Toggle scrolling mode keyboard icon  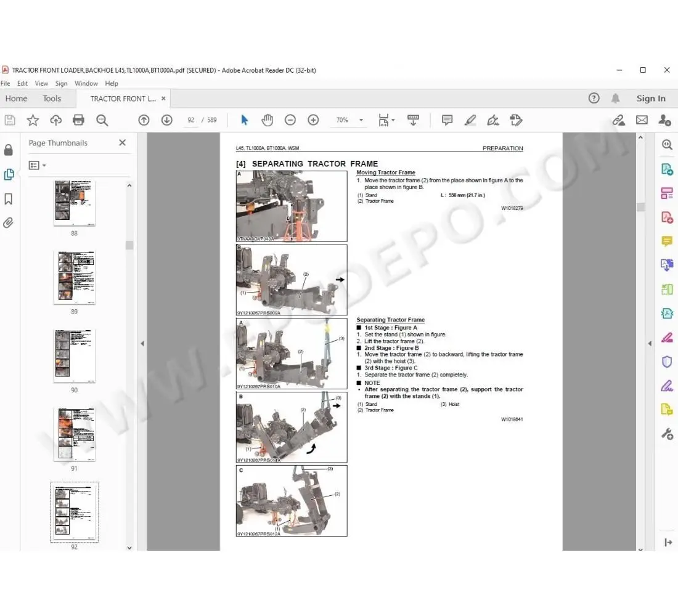tap(413, 120)
